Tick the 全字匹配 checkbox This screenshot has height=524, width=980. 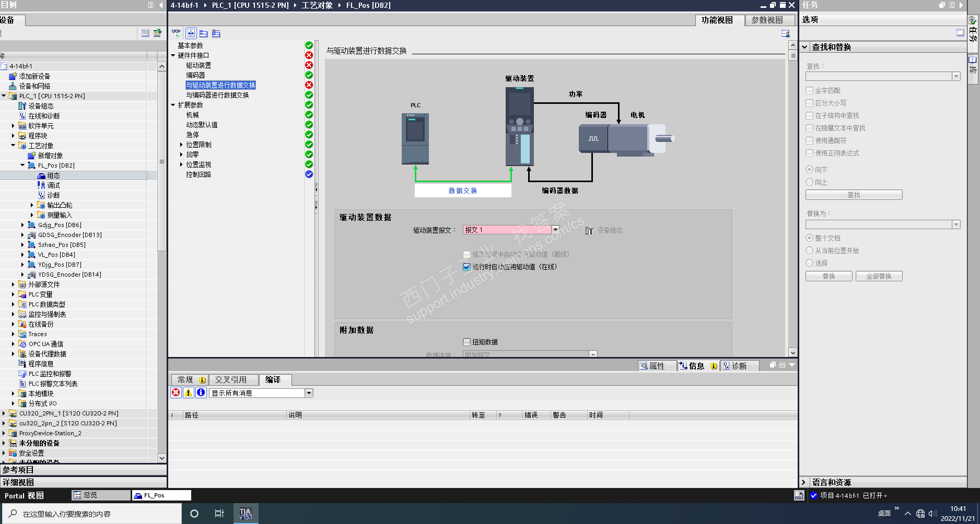[810, 90]
